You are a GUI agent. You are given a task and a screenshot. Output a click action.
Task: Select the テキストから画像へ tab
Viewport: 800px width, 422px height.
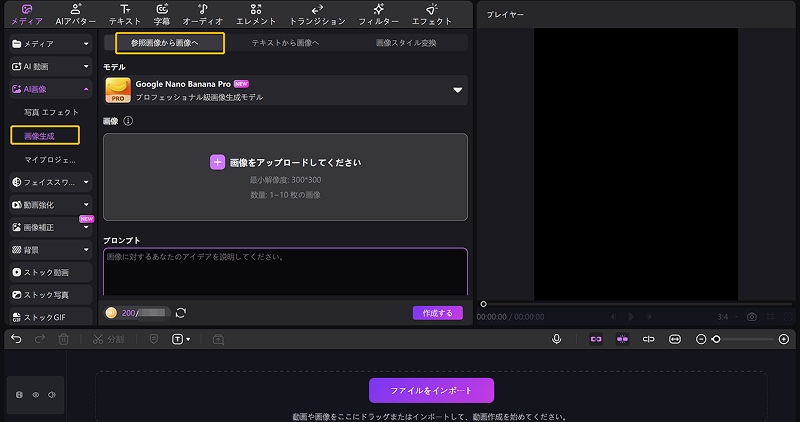[x=285, y=43]
